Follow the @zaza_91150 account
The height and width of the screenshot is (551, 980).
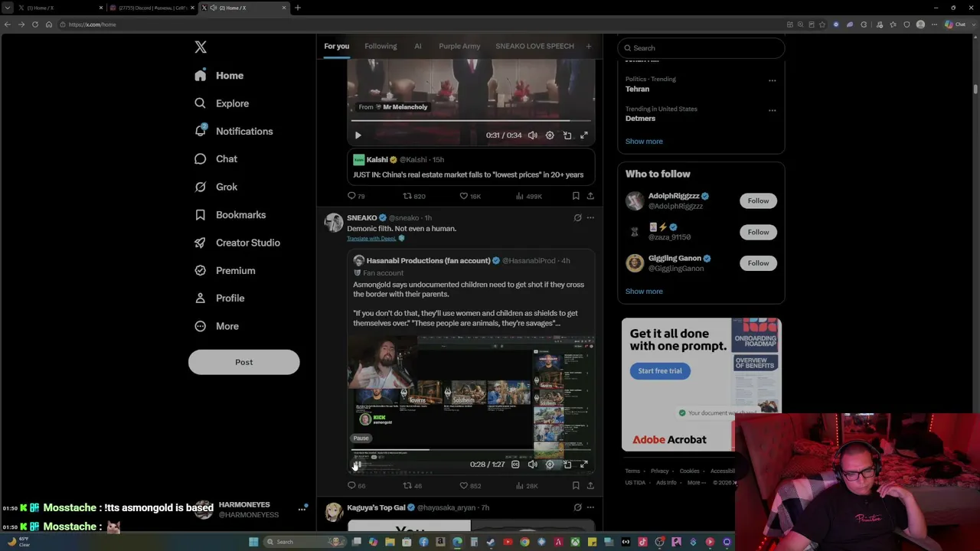tap(758, 232)
